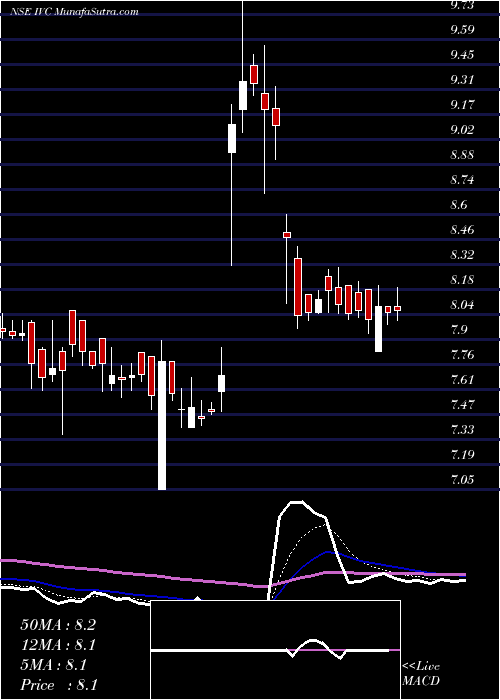The image size is (500, 700).
Task: Click the 9.17 price axis label
Action: tap(463, 105)
